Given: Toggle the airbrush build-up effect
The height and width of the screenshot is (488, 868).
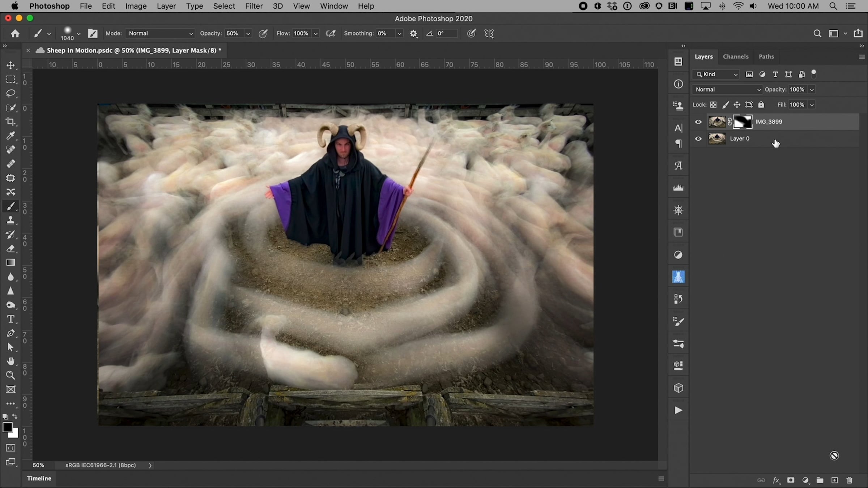Looking at the screenshot, I should click(x=331, y=33).
